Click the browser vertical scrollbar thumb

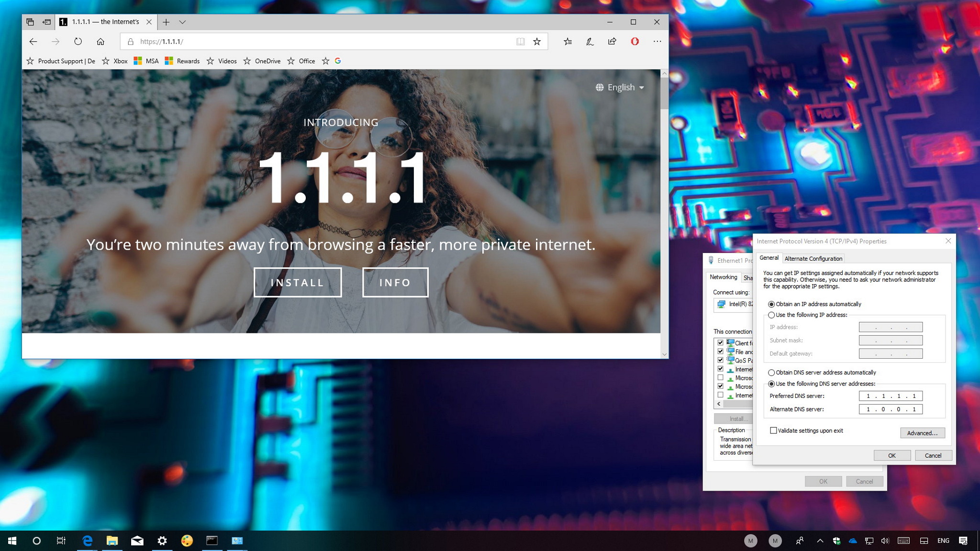(x=664, y=93)
